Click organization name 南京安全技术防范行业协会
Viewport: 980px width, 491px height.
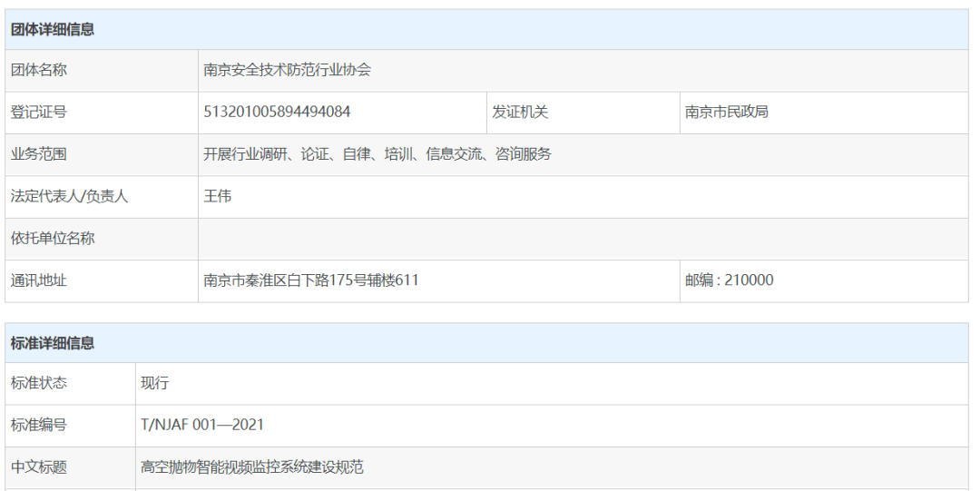pyautogui.click(x=287, y=70)
